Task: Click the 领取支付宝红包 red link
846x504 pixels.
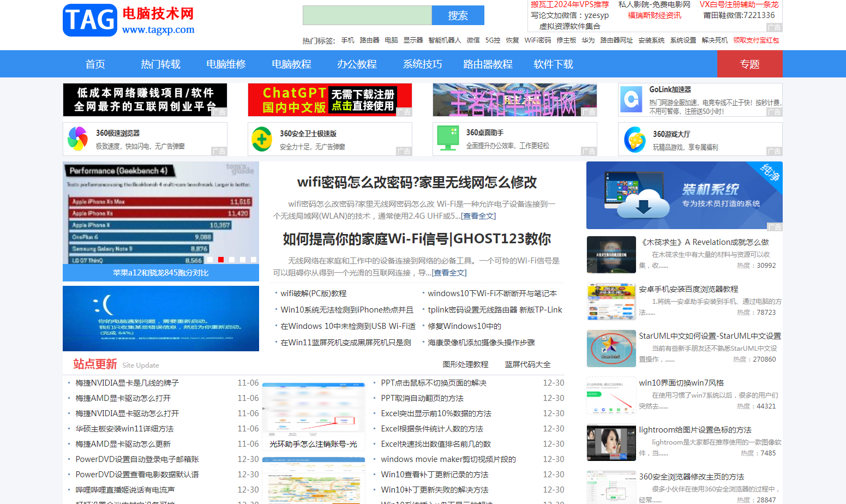Action: click(x=757, y=40)
